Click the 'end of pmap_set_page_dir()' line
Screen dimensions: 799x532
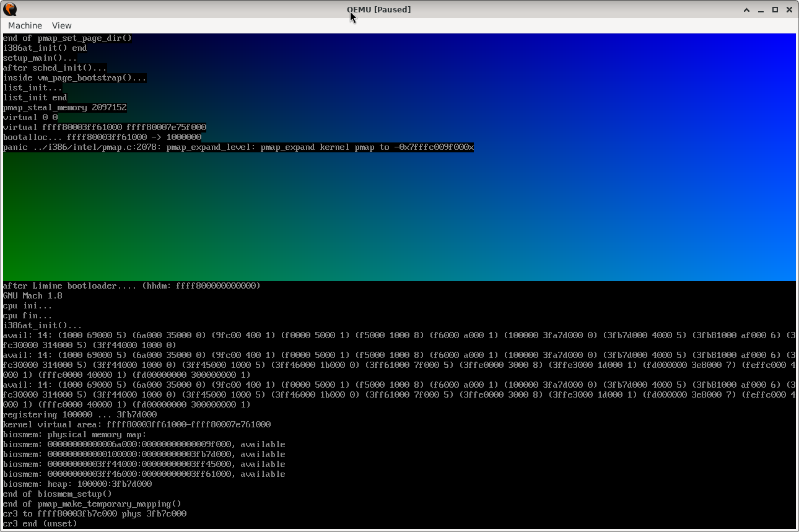point(68,38)
